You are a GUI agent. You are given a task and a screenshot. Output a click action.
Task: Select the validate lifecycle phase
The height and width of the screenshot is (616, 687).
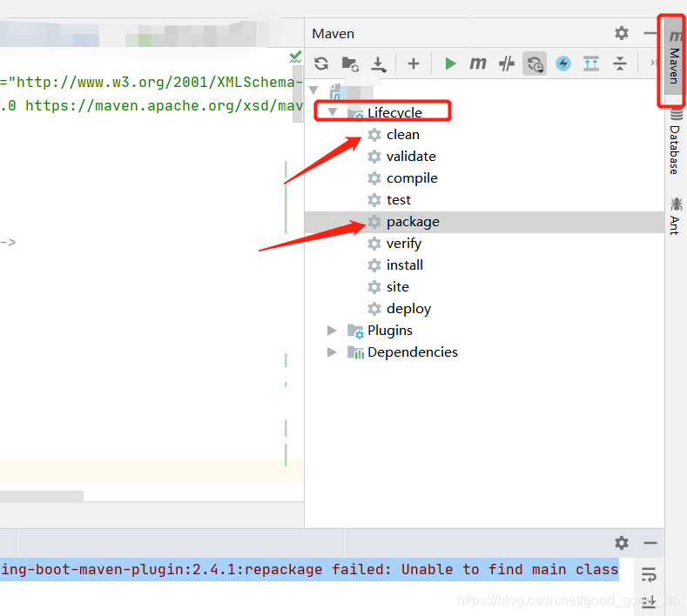(411, 157)
